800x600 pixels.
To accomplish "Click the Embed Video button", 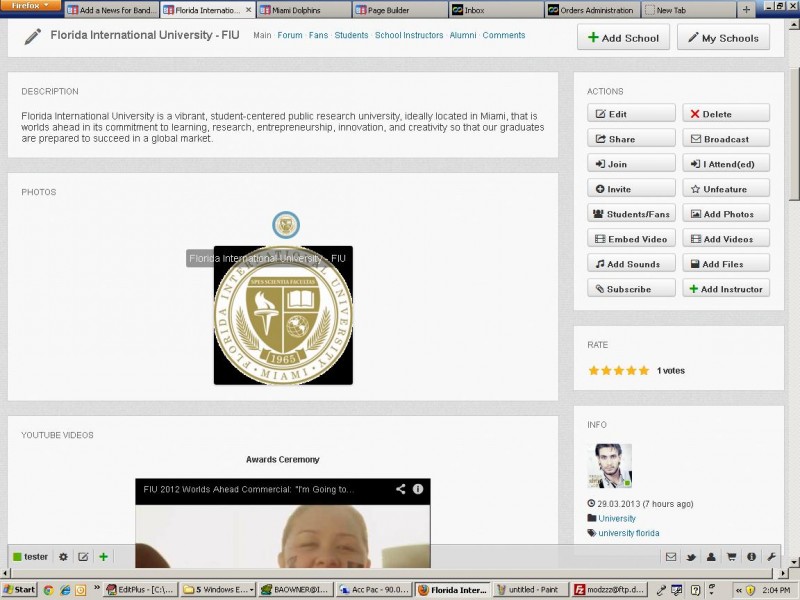I will [x=631, y=239].
